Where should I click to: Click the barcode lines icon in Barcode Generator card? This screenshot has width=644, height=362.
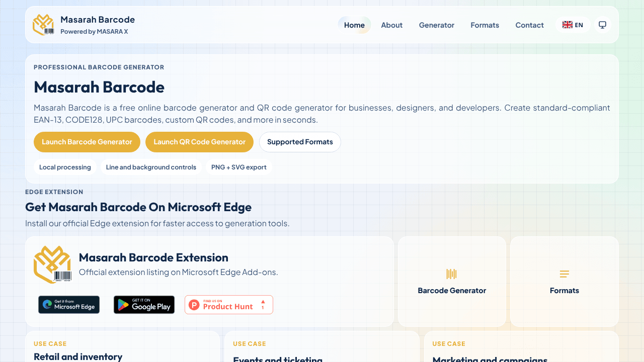click(452, 274)
